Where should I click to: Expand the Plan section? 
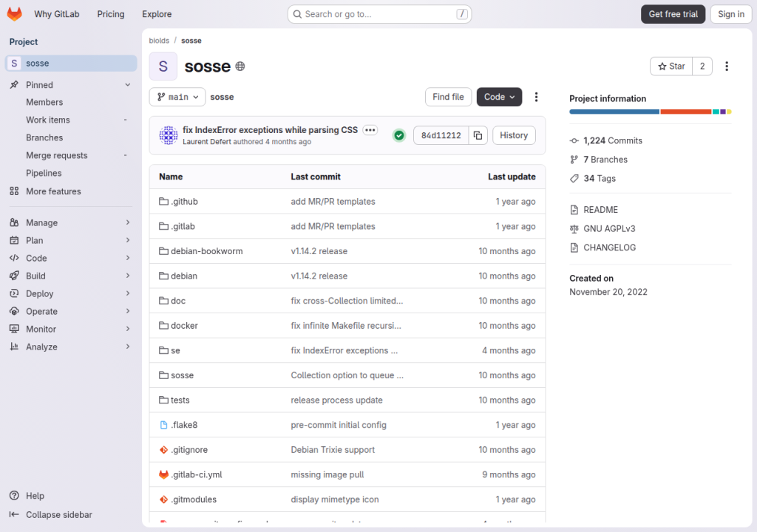[70, 240]
